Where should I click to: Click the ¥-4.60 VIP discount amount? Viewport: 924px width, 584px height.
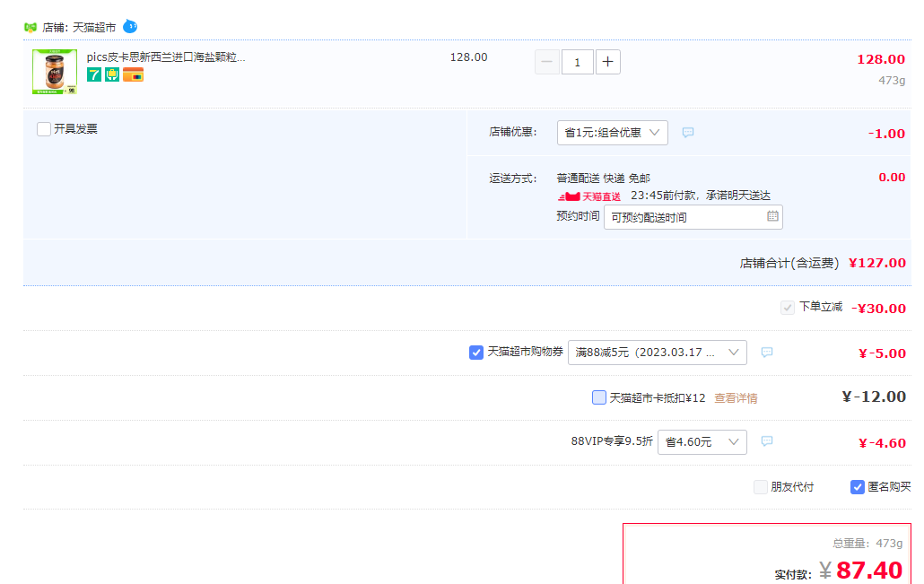882,443
